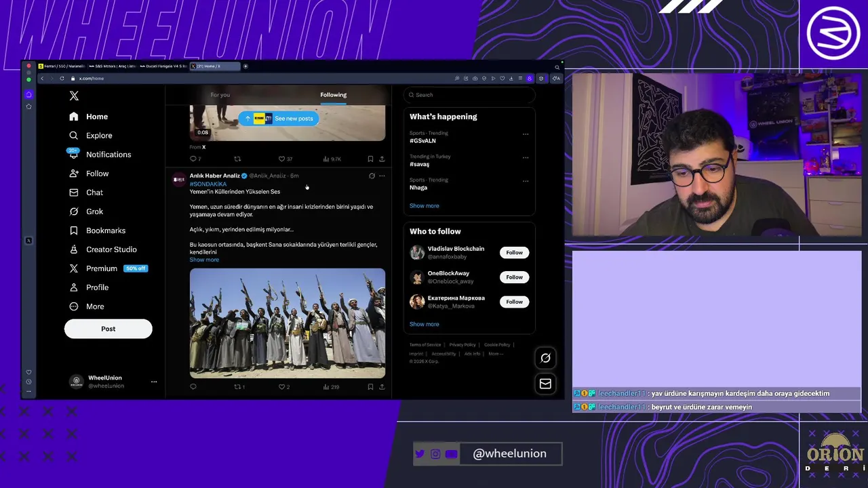This screenshot has height=488, width=868.
Task: Open the Home page in the sidebar
Action: point(89,117)
